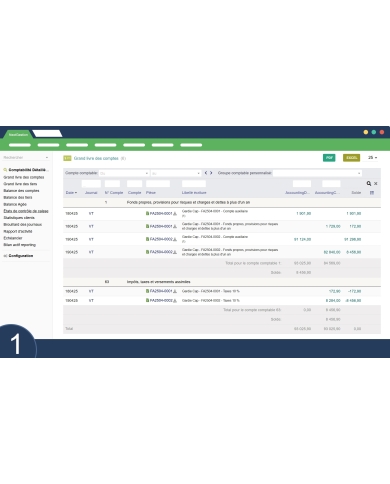Click the icon left of Grand livre des comptes title
Image resolution: width=390 pixels, height=484 pixels.
coord(67,158)
